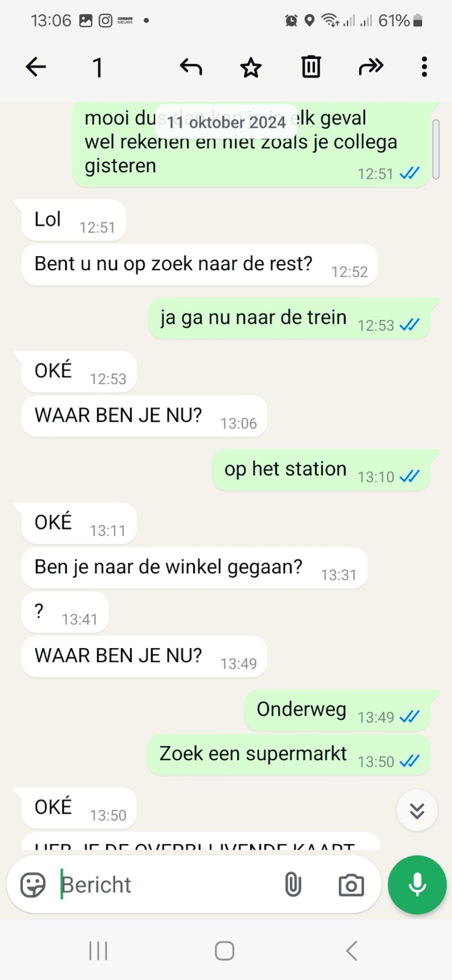This screenshot has height=980, width=452.
Task: Open the emoji sticker picker
Action: (x=33, y=884)
